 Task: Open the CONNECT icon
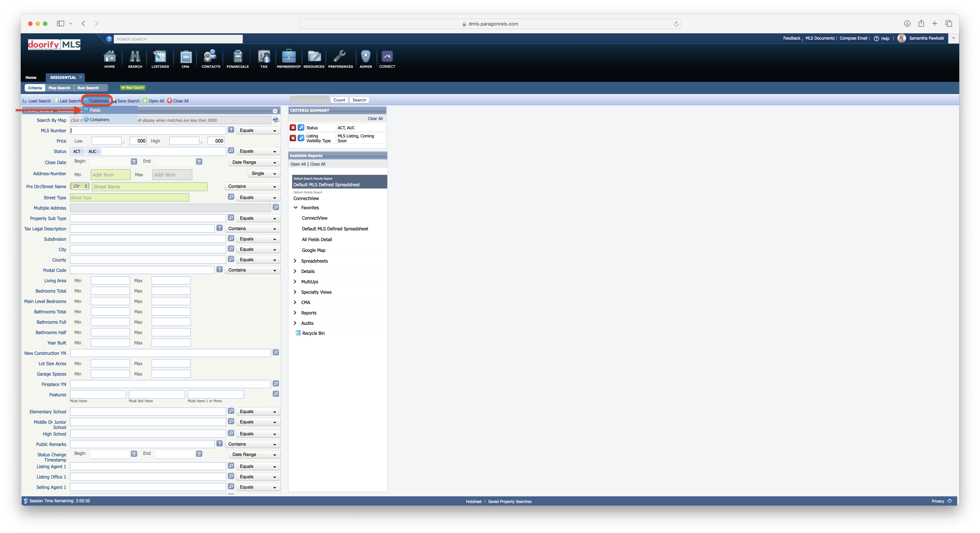coord(387,59)
